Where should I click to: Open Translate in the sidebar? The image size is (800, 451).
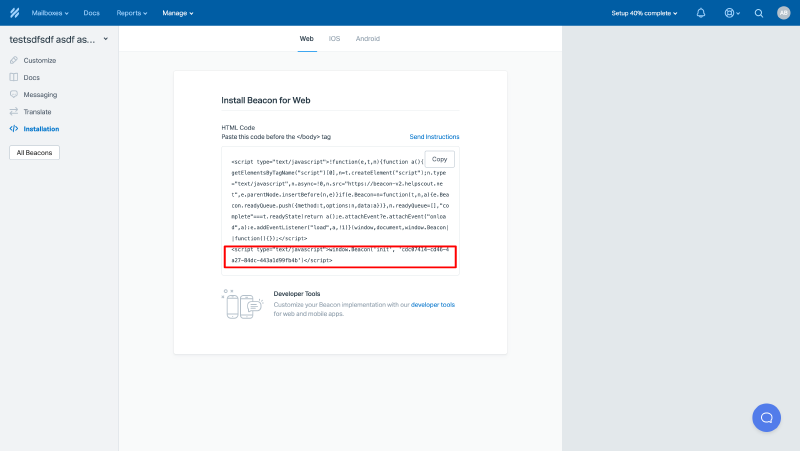click(37, 111)
